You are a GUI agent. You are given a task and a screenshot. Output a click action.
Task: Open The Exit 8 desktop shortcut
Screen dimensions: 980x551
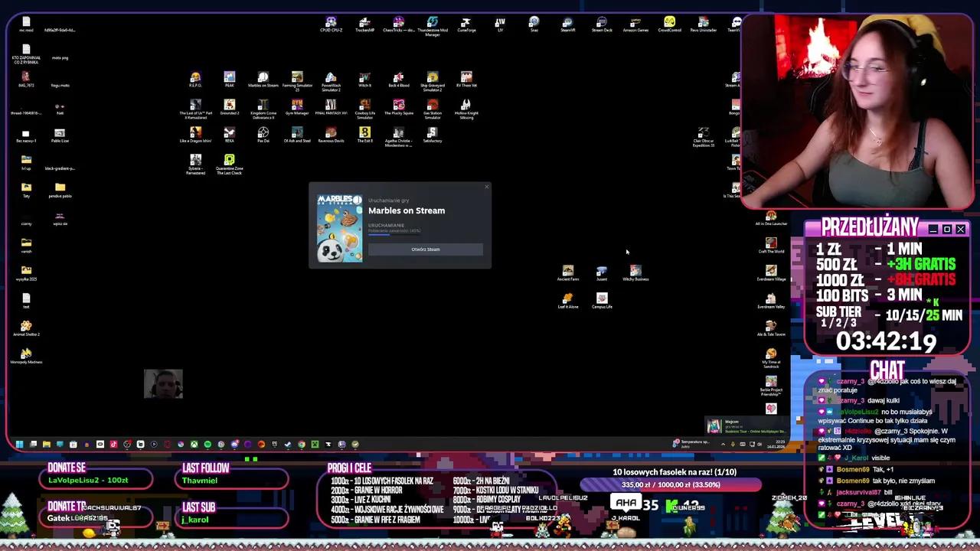364,135
